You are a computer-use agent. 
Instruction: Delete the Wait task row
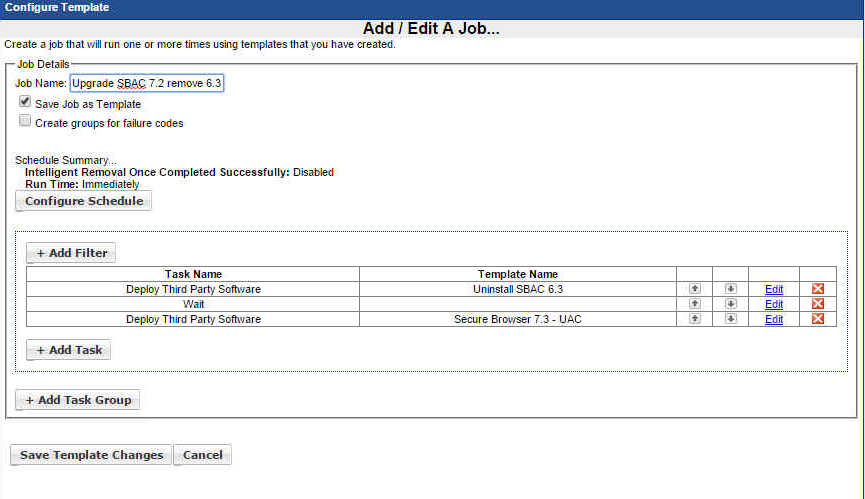(818, 304)
